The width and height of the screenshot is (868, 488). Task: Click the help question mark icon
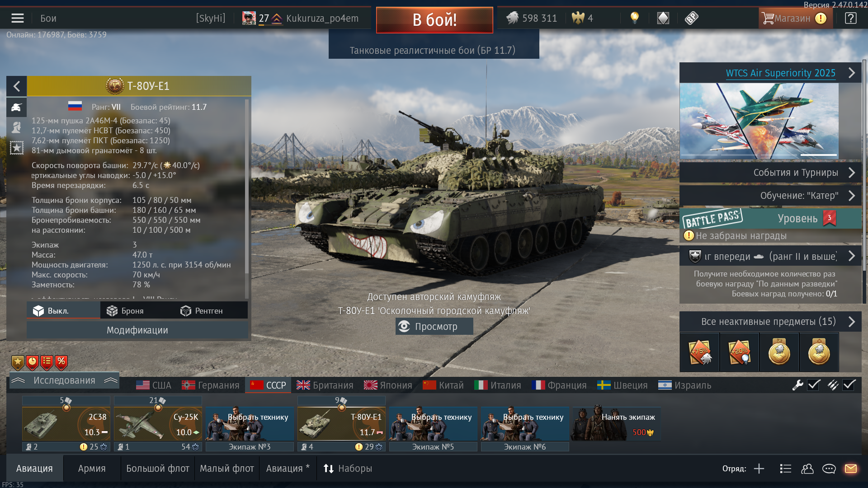[x=850, y=18]
